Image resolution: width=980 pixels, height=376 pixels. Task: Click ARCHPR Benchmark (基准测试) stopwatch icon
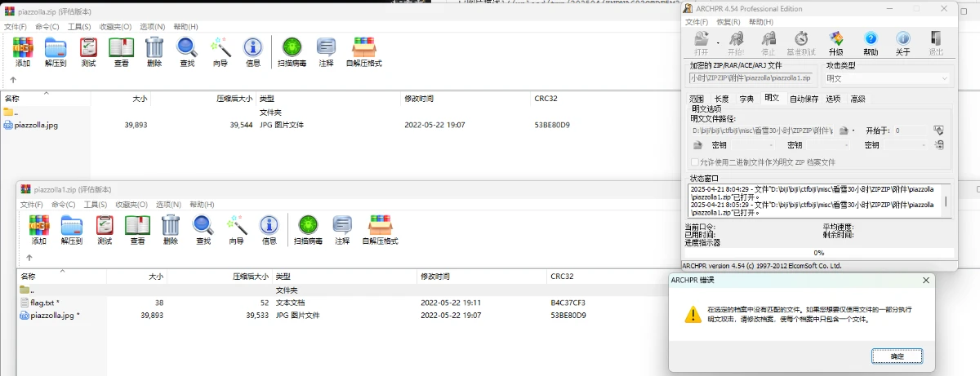(802, 38)
